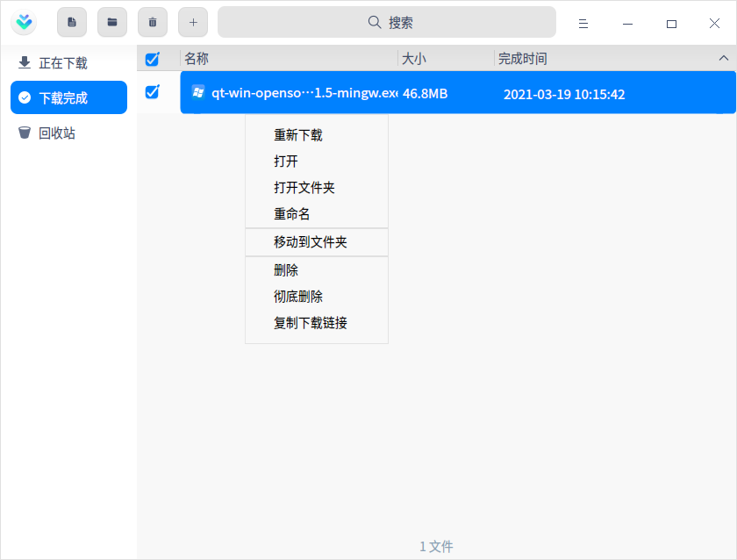Choose 删除 from the context menu
This screenshot has height=560, width=737.
(x=317, y=270)
